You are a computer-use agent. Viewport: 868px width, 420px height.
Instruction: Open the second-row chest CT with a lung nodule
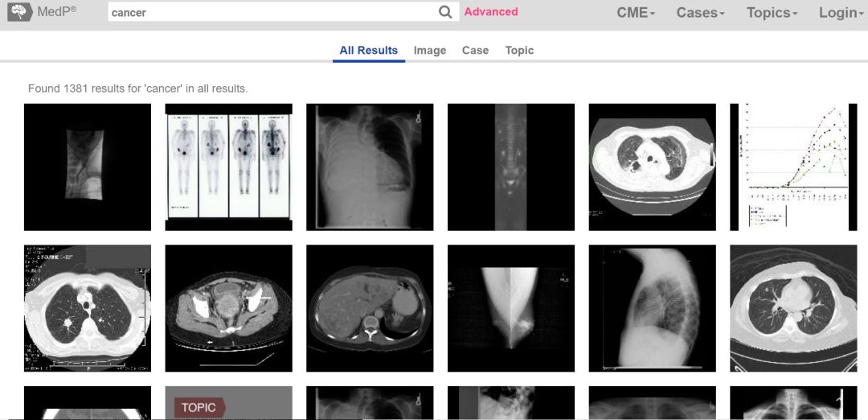(x=88, y=308)
